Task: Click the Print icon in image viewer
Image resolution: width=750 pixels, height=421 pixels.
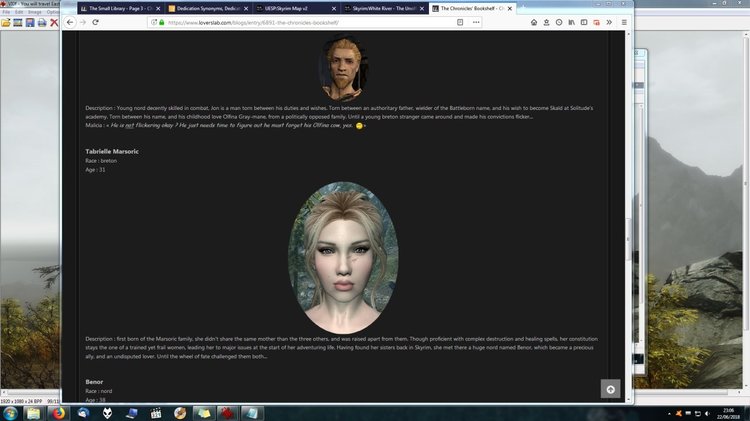Action: tap(42, 22)
